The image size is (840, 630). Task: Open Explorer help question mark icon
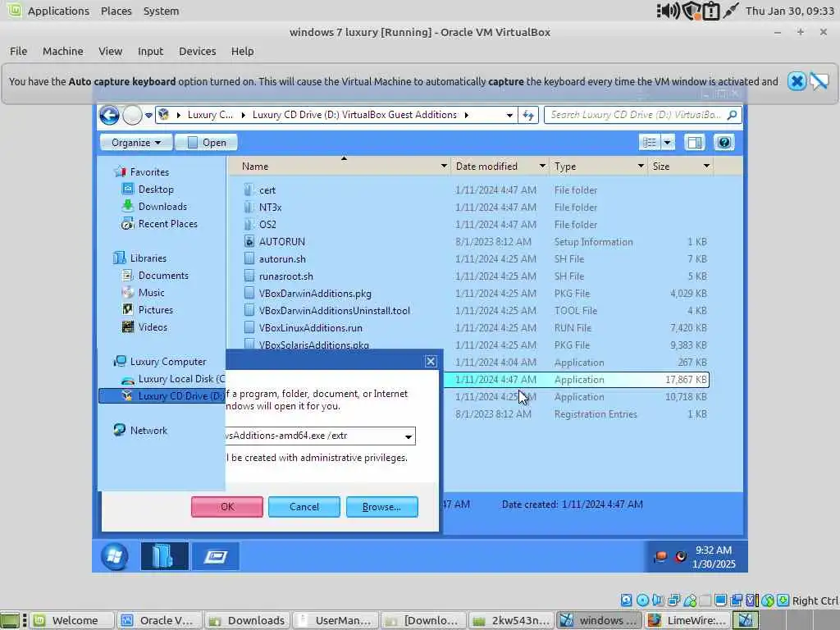pyautogui.click(x=724, y=143)
